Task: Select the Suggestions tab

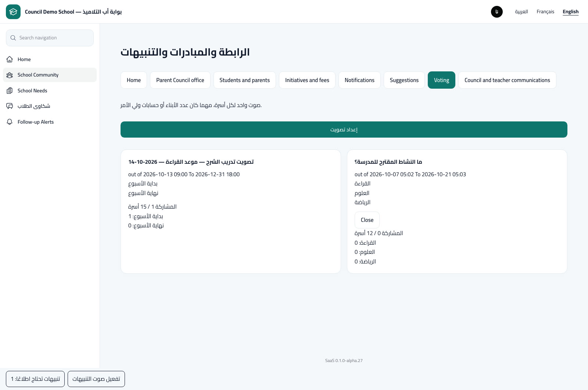Action: click(404, 80)
